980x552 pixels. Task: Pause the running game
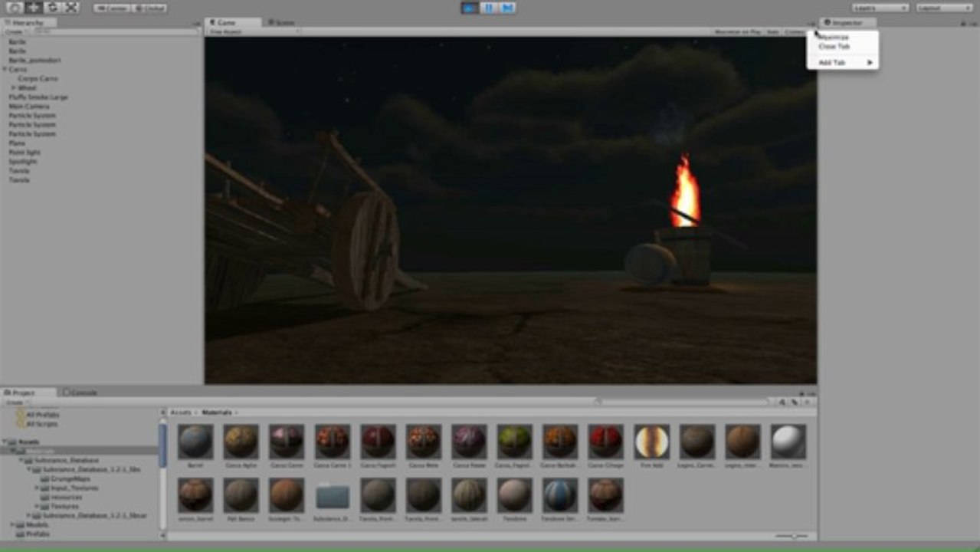(x=488, y=8)
